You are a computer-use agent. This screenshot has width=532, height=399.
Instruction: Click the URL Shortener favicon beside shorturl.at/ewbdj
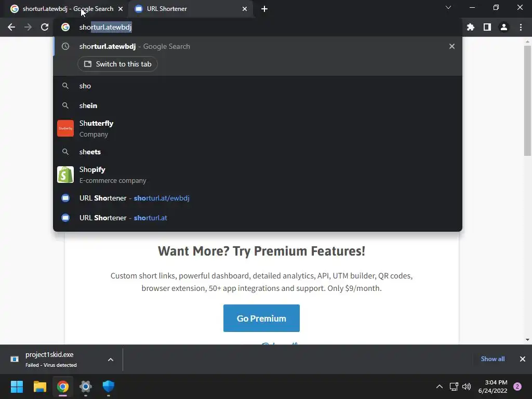click(x=65, y=198)
